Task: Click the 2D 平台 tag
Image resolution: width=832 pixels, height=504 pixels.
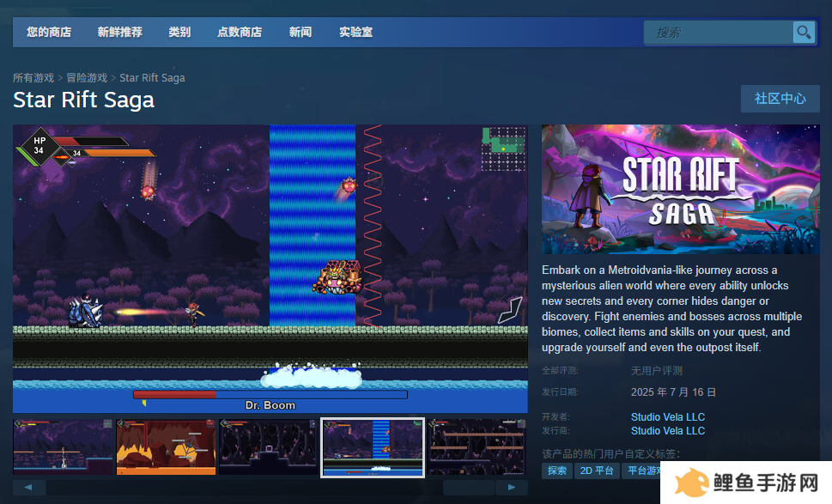Action: [597, 471]
